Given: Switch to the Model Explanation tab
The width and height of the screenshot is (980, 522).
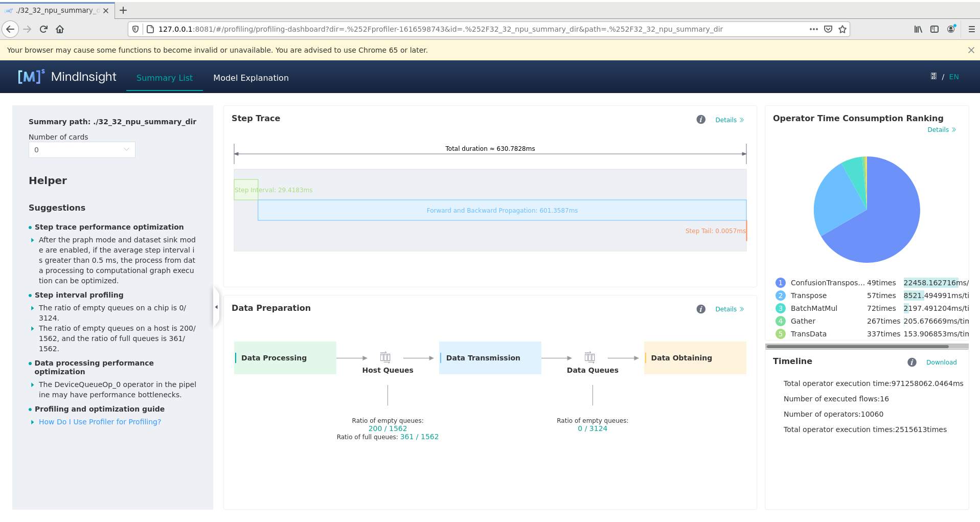Looking at the screenshot, I should tap(251, 78).
